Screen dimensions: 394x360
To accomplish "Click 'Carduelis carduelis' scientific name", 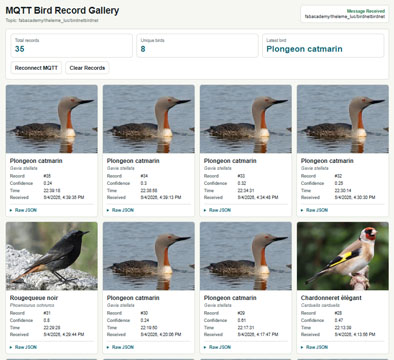I will [320, 305].
